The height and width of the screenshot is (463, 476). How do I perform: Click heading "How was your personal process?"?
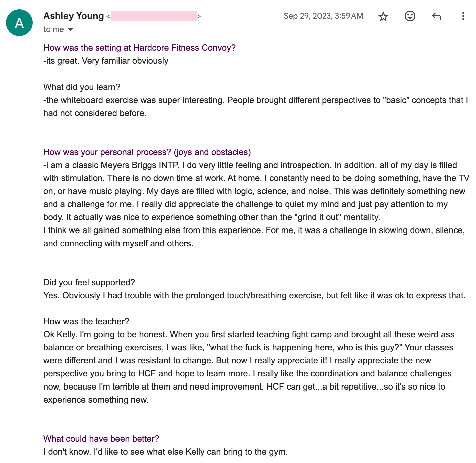147,152
